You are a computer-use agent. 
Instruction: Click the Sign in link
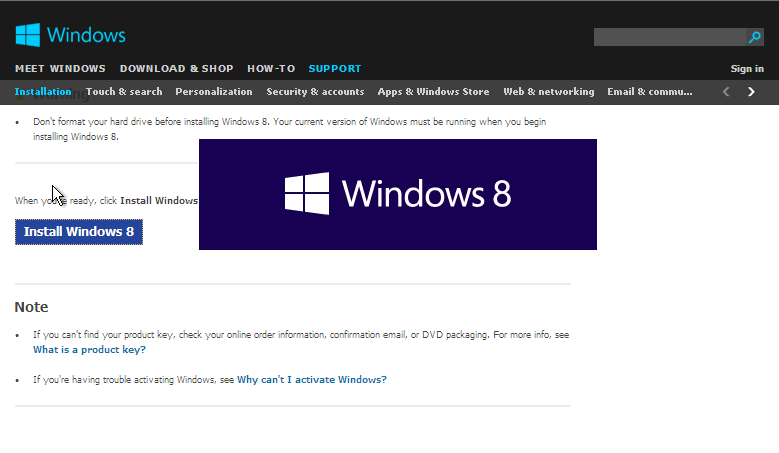747,69
